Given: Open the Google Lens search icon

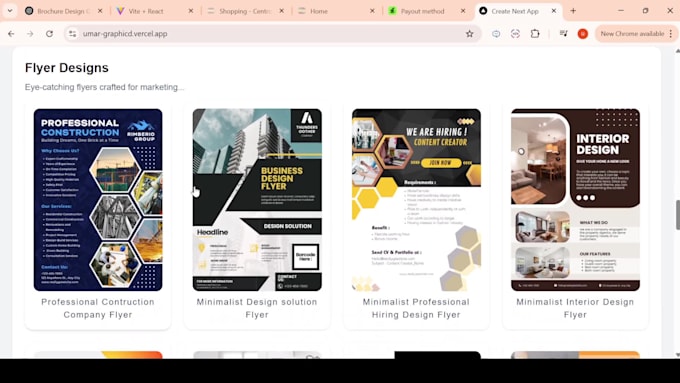Looking at the screenshot, I should 515,33.
